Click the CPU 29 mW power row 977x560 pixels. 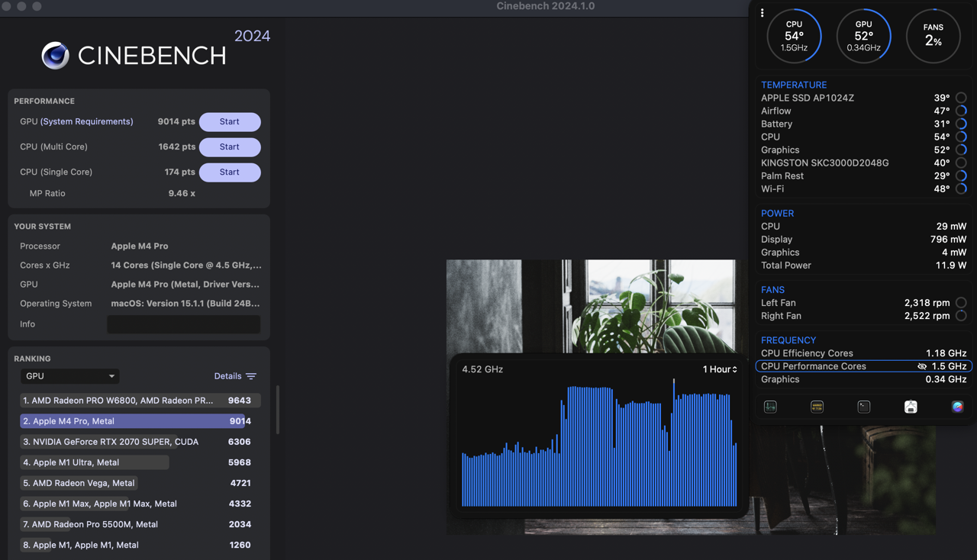coord(863,227)
